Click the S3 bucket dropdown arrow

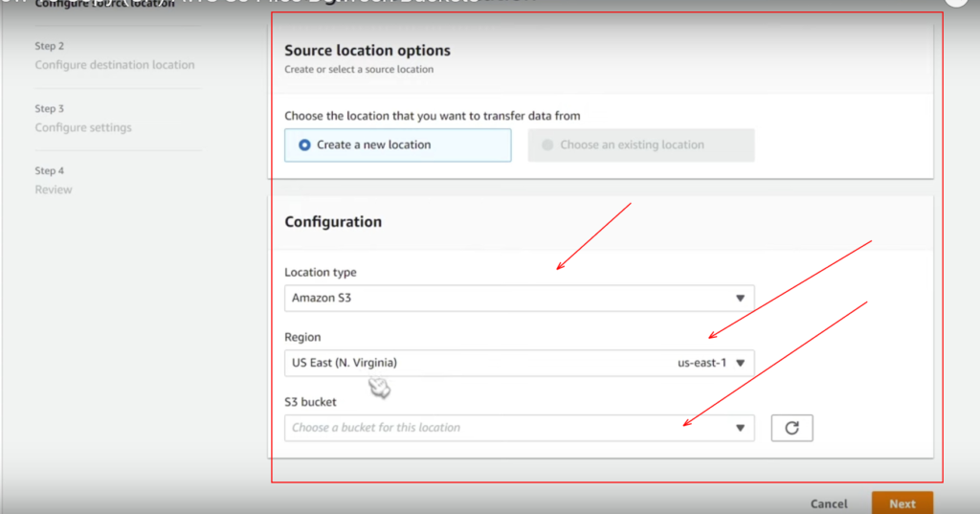pos(740,428)
